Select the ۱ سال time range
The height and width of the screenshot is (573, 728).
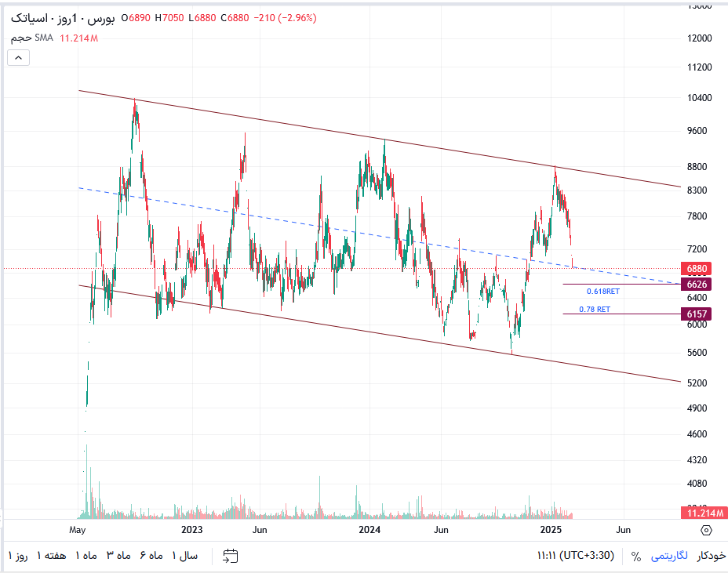(x=185, y=556)
